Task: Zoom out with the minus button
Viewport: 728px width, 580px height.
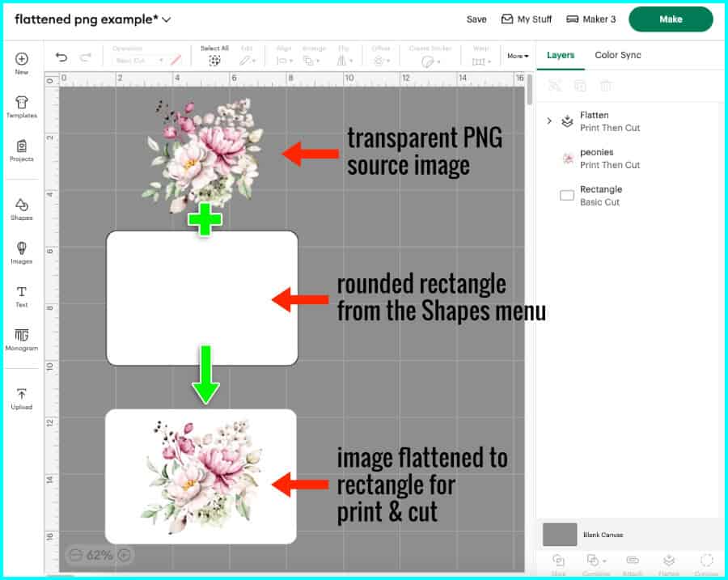Action: [75, 554]
